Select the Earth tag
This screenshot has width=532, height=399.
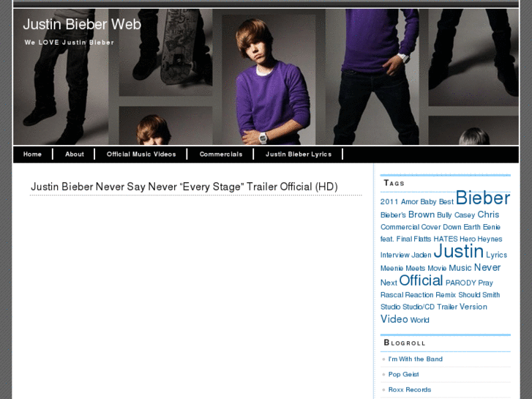click(x=472, y=227)
